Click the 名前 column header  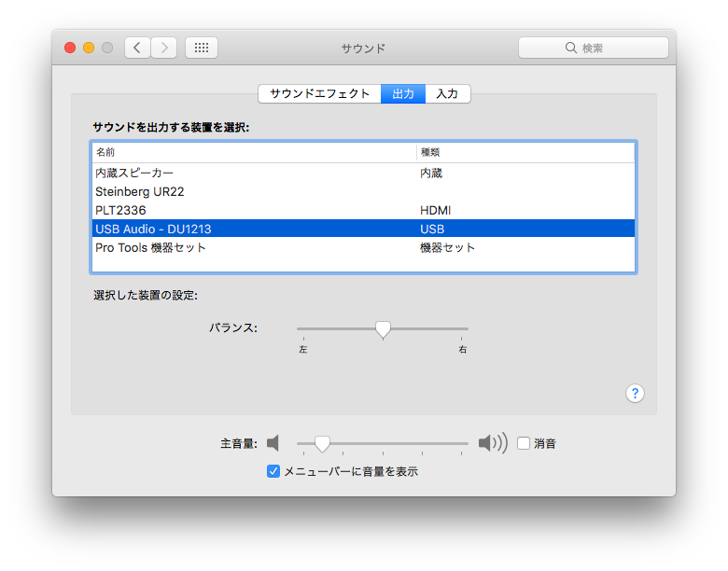254,152
